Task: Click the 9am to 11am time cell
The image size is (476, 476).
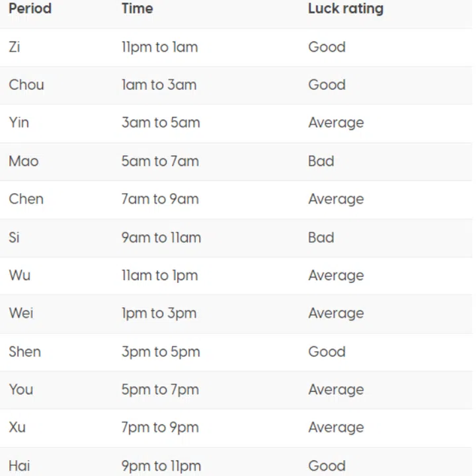Action: 161,237
